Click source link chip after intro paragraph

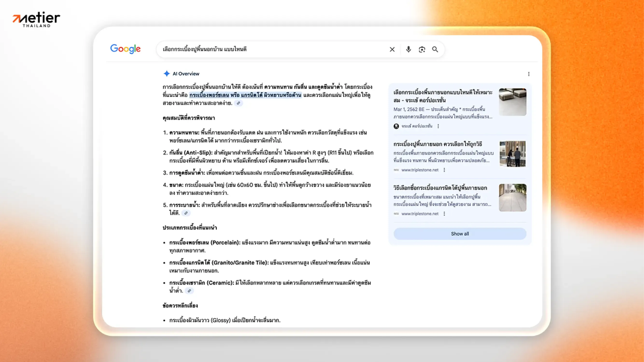click(239, 103)
